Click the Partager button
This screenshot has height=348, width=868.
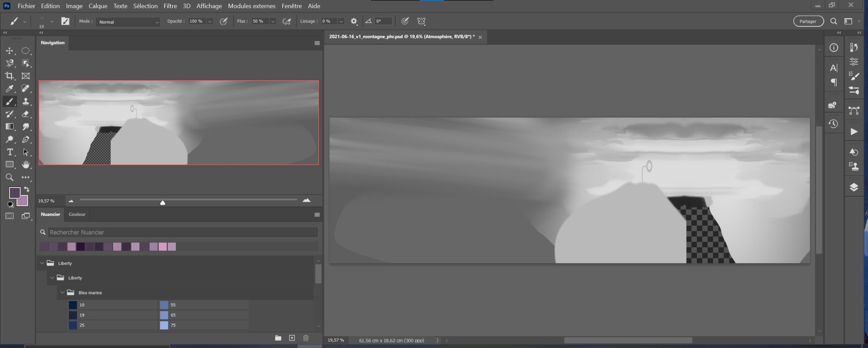[x=808, y=22]
